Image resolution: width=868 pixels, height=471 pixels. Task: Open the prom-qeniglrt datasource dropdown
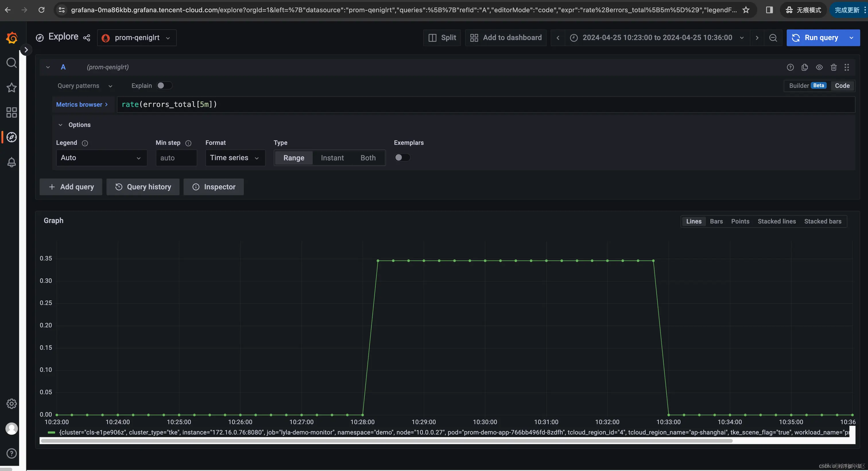pyautogui.click(x=136, y=38)
